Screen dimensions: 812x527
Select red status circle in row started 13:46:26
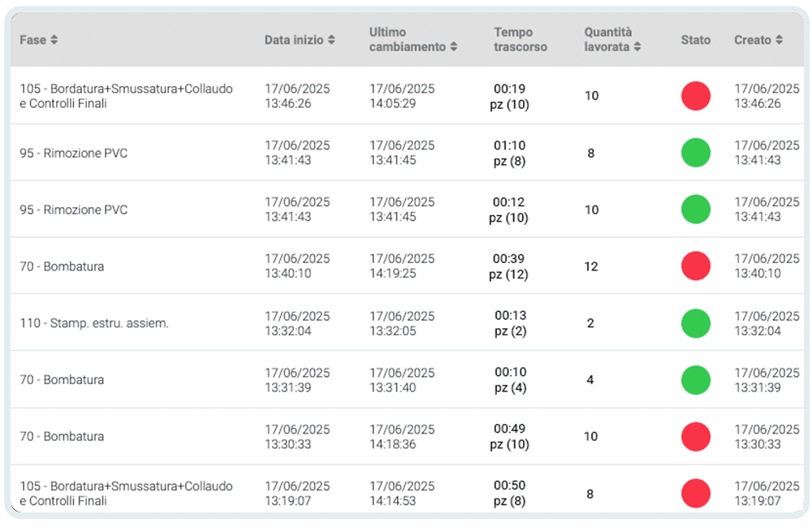coord(695,96)
